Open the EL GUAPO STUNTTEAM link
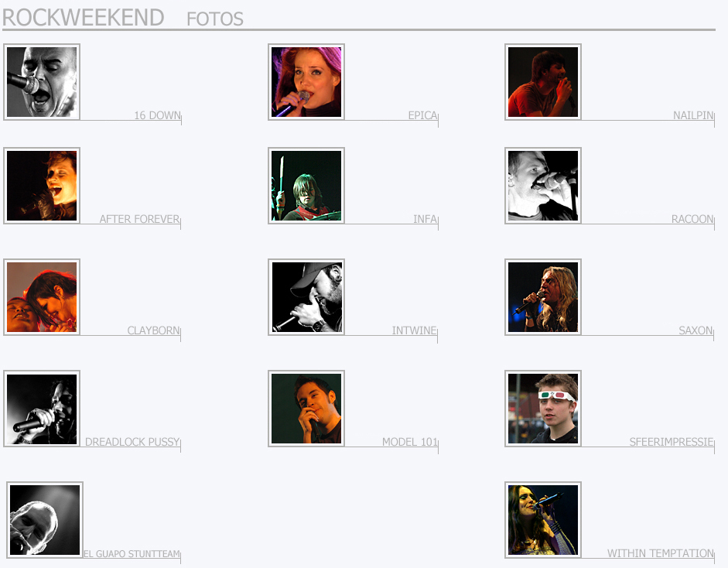Viewport: 728px width, 568px height. [132, 553]
